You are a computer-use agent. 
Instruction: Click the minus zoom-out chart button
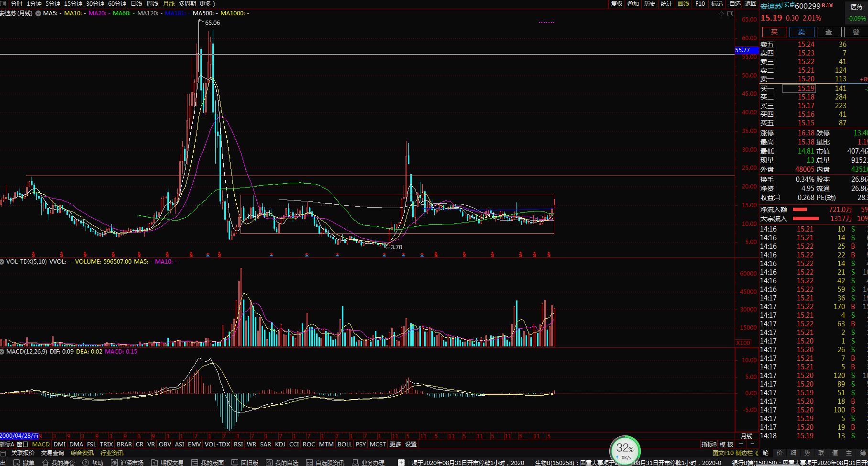(753, 444)
